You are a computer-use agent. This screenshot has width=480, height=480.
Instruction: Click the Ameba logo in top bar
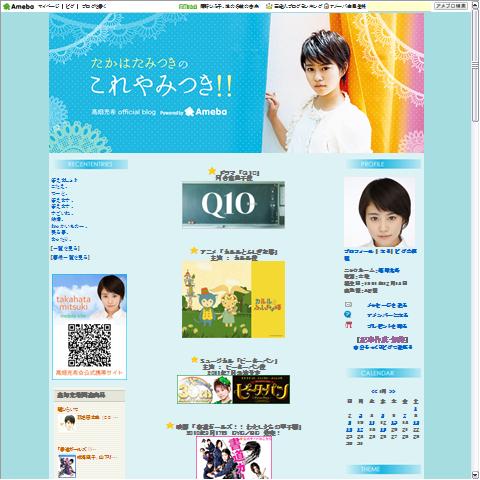pyautogui.click(x=18, y=6)
